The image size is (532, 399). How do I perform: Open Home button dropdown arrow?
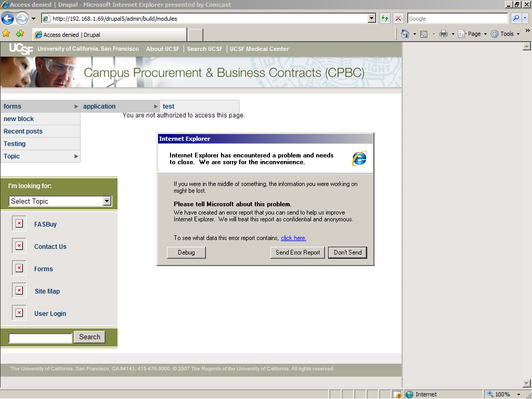click(414, 34)
